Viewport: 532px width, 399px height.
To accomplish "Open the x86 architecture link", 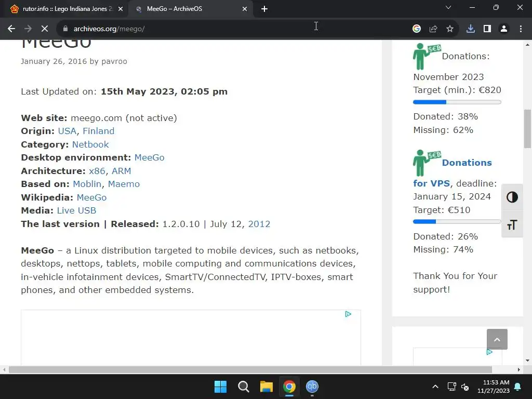I will pos(97,171).
